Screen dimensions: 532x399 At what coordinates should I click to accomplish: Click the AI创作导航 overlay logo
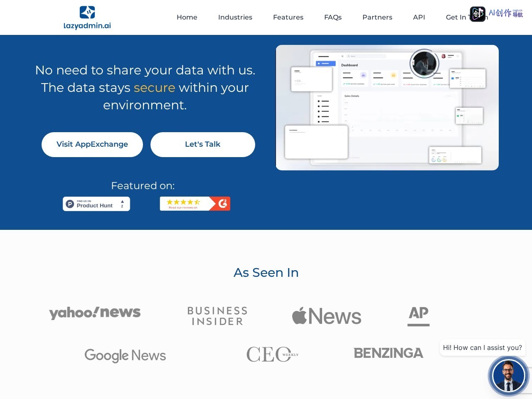pyautogui.click(x=496, y=14)
